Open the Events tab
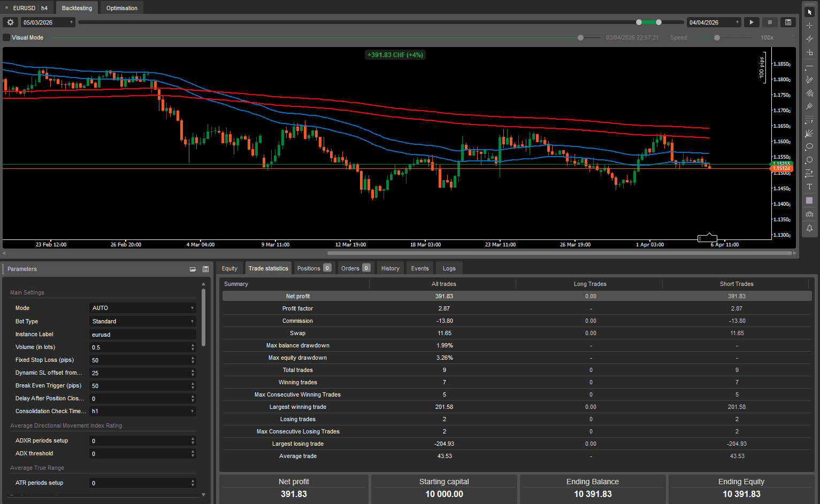This screenshot has height=504, width=820. point(420,268)
